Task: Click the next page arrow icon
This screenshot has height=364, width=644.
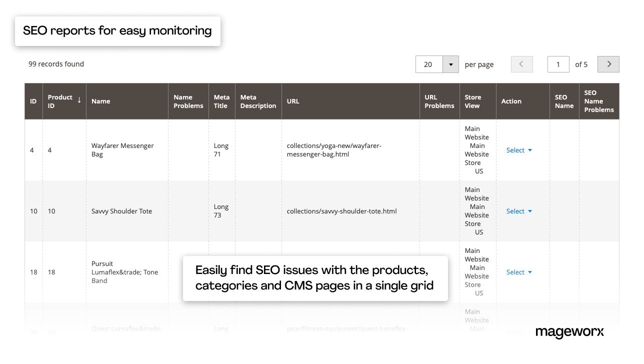Action: point(608,64)
